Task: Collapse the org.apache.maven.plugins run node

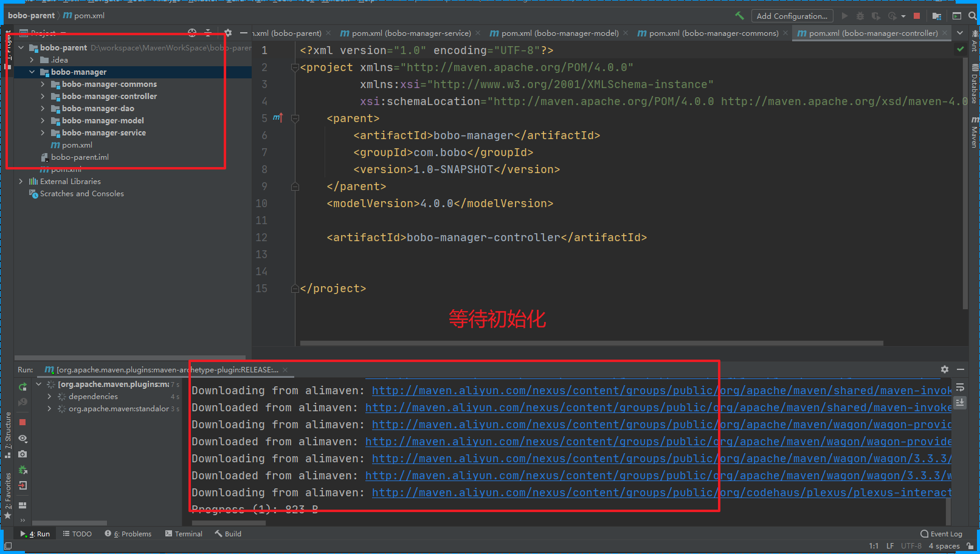Action: coord(39,384)
